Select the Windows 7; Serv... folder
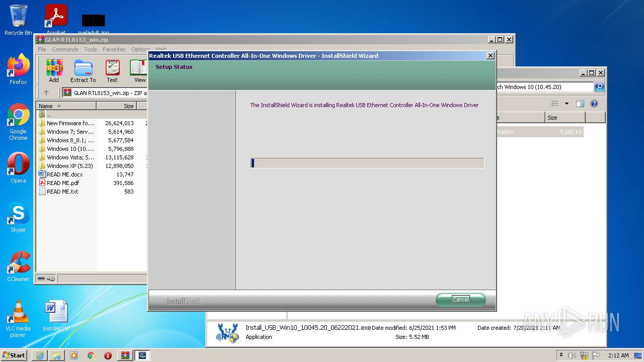 click(x=91, y=132)
